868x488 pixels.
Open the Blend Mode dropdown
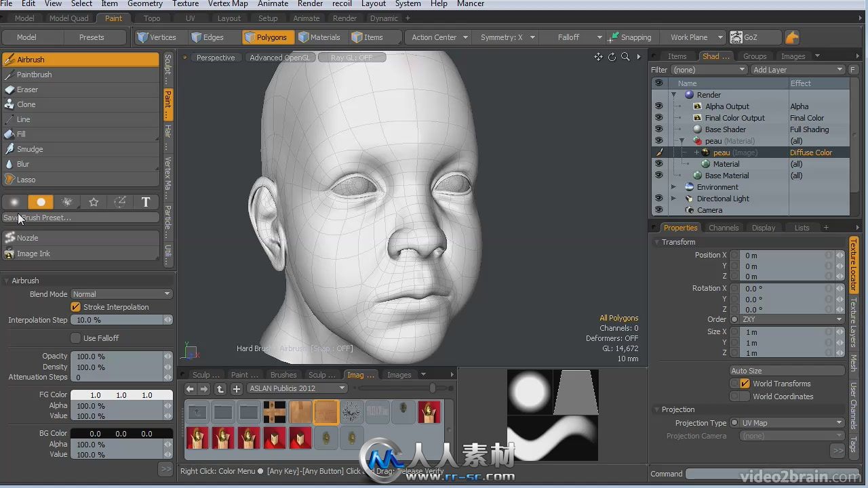click(x=121, y=294)
